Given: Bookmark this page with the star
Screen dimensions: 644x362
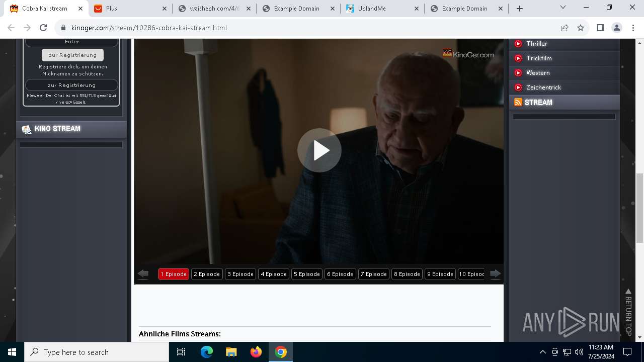Looking at the screenshot, I should click(x=581, y=28).
